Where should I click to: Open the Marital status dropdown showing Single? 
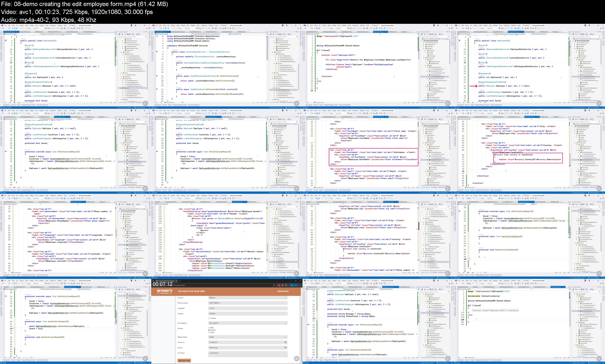pyautogui.click(x=248, y=337)
